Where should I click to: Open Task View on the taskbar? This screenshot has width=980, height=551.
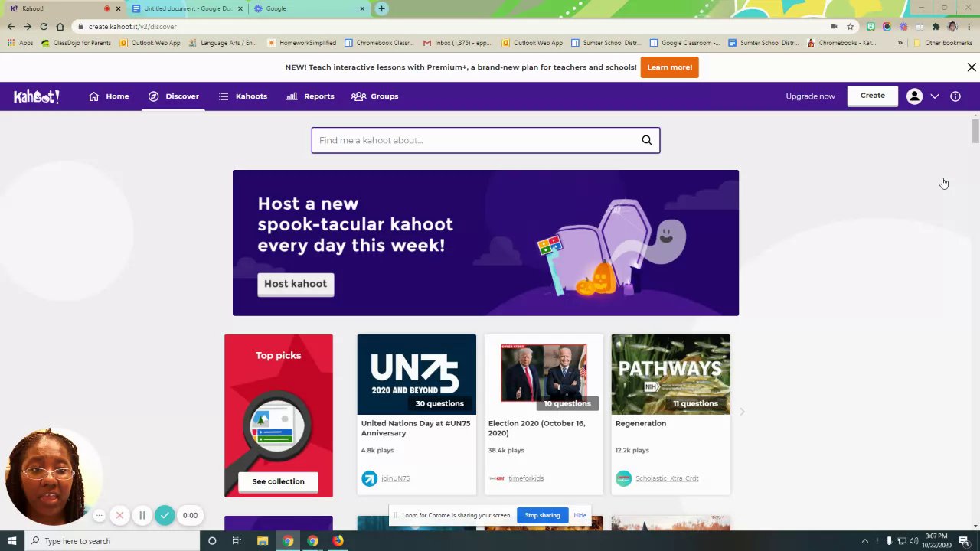tap(237, 541)
